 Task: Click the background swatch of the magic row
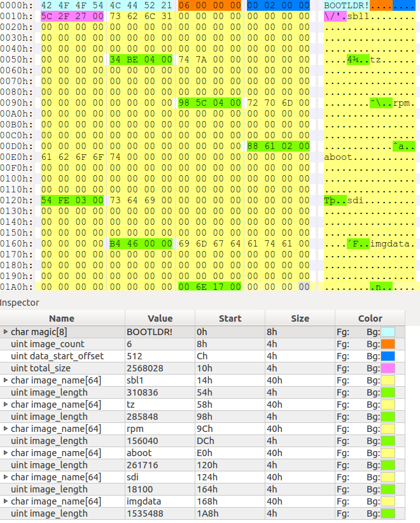(388, 332)
